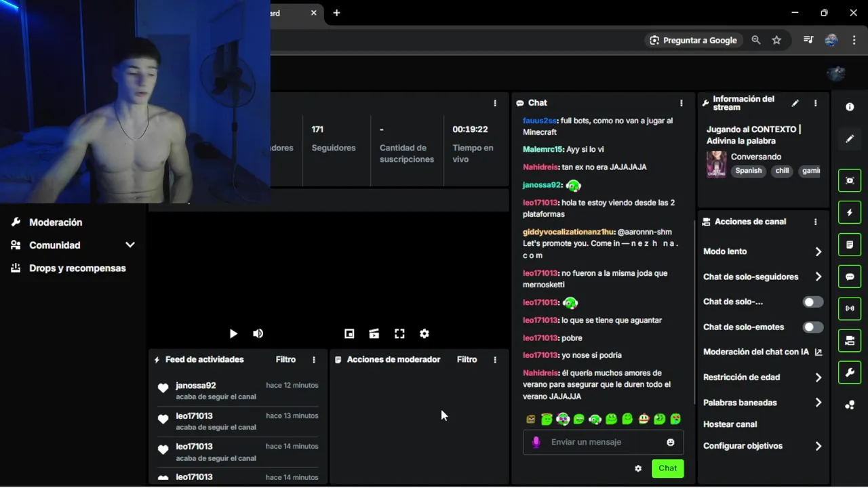The height and width of the screenshot is (488, 868).
Task: Toggle the broadcast signal icon in sidebar
Action: point(850,308)
